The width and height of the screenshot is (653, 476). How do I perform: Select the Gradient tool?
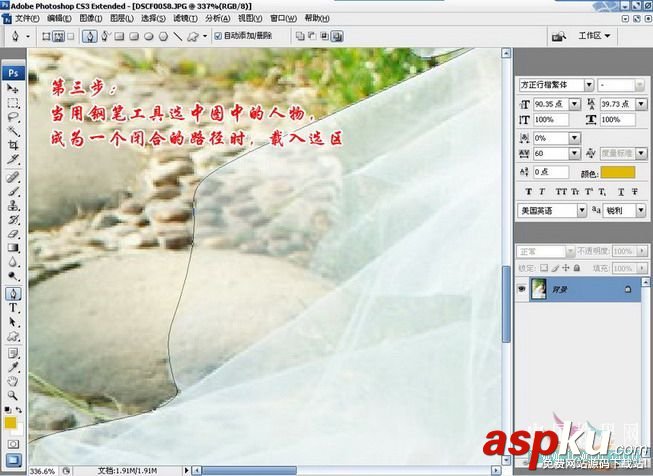coord(13,248)
